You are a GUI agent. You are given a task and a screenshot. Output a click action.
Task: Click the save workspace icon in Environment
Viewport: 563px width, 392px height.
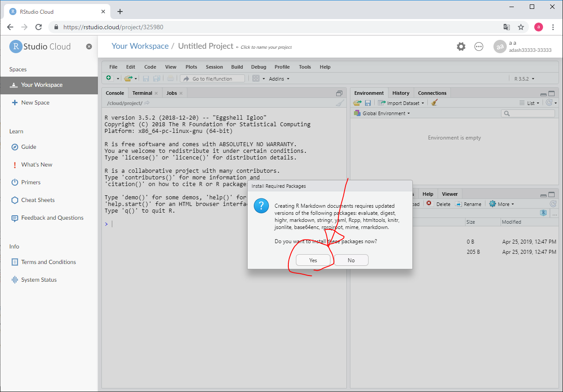pos(368,103)
